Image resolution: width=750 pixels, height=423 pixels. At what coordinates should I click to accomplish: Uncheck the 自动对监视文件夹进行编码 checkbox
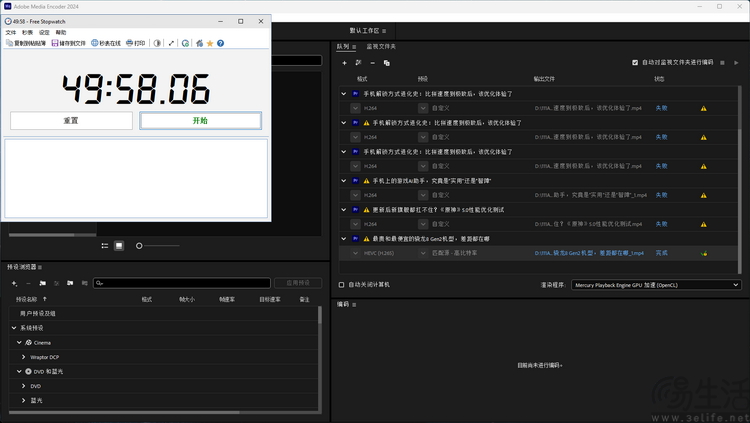(635, 63)
